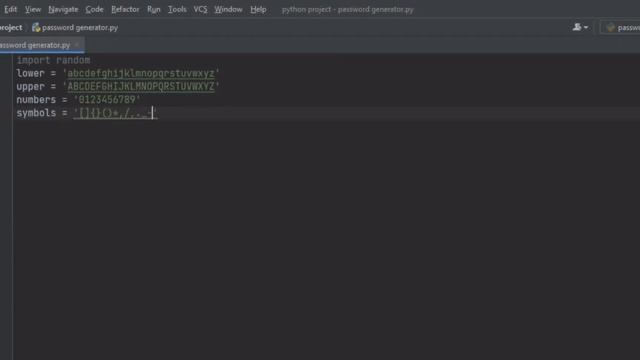This screenshot has height=360, width=640.
Task: Close the password generator.py editor tab
Action: [77, 45]
